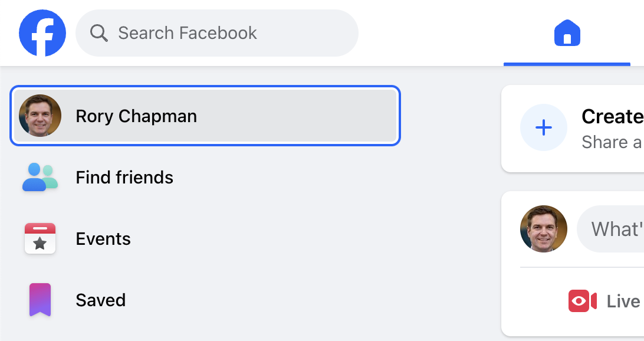This screenshot has width=644, height=341.
Task: Open Events via the calendar icon
Action: pyautogui.click(x=40, y=238)
